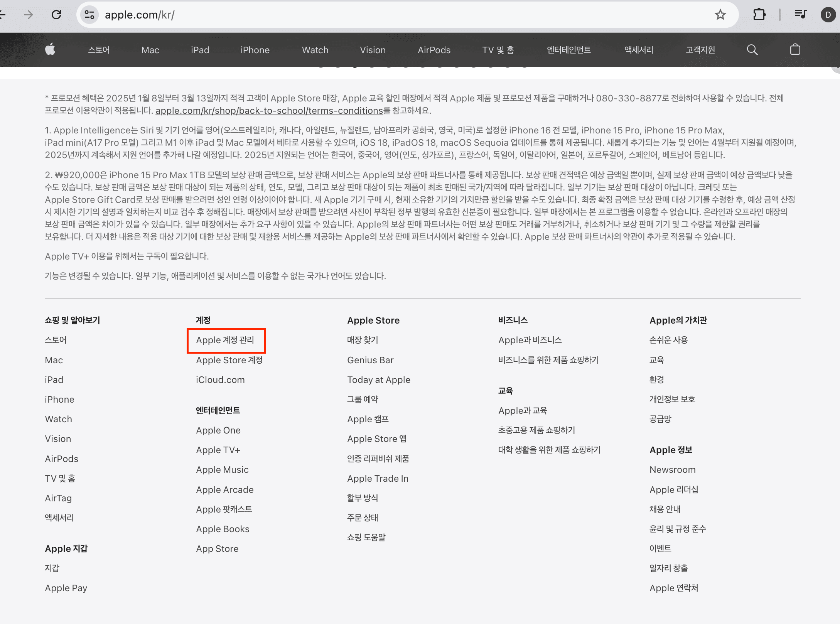Open the AirPods navigation menu item
The height and width of the screenshot is (624, 840).
pos(434,50)
